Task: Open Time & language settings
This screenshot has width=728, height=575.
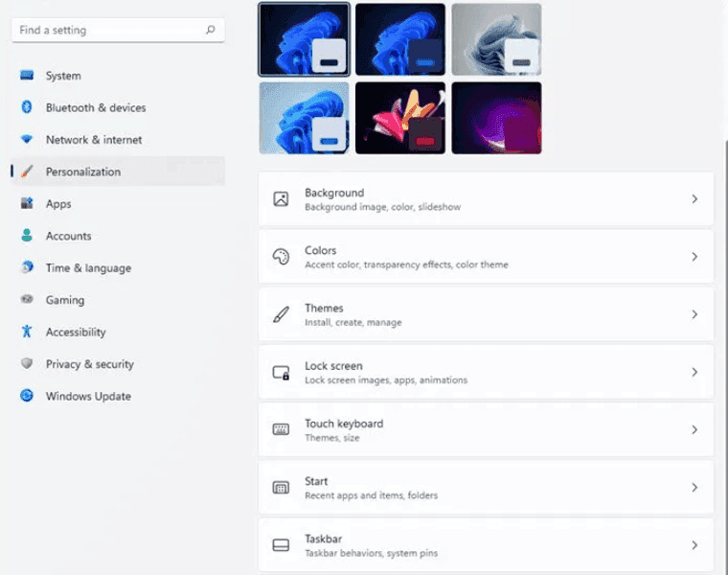Action: 118,267
